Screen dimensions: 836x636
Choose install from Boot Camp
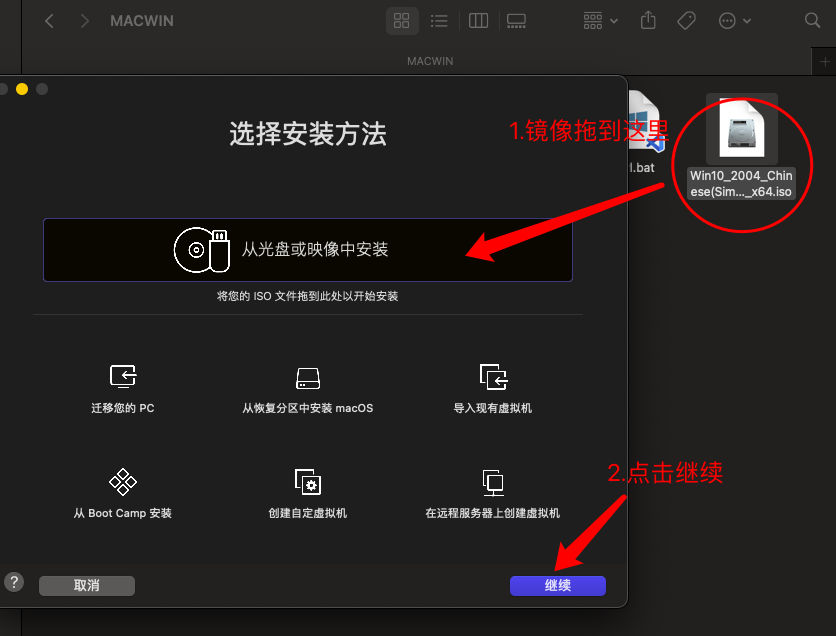point(123,494)
